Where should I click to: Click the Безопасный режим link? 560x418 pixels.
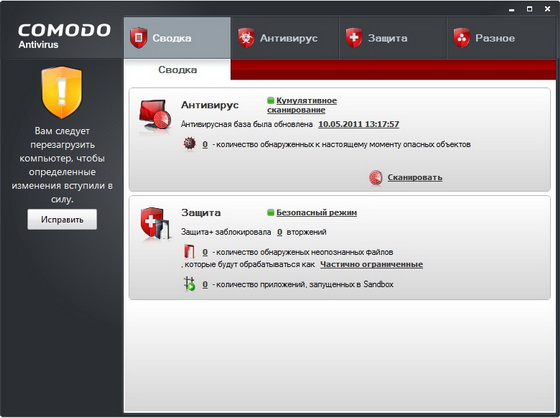316,213
